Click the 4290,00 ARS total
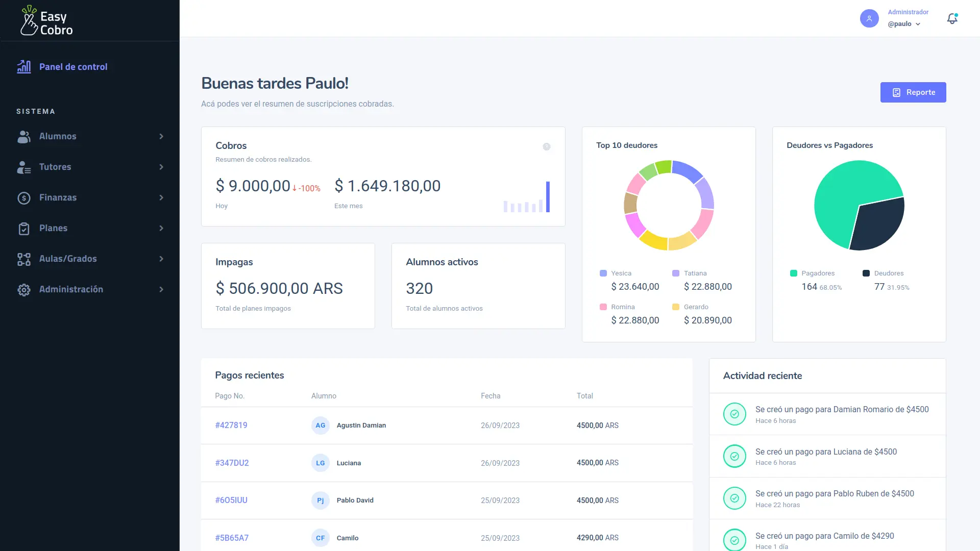 (x=598, y=538)
